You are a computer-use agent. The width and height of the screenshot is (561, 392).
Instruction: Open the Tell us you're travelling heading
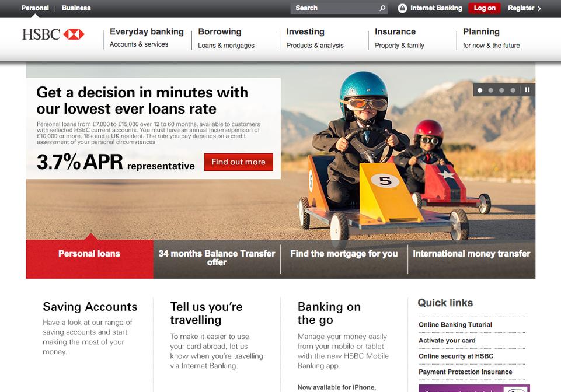(x=207, y=313)
